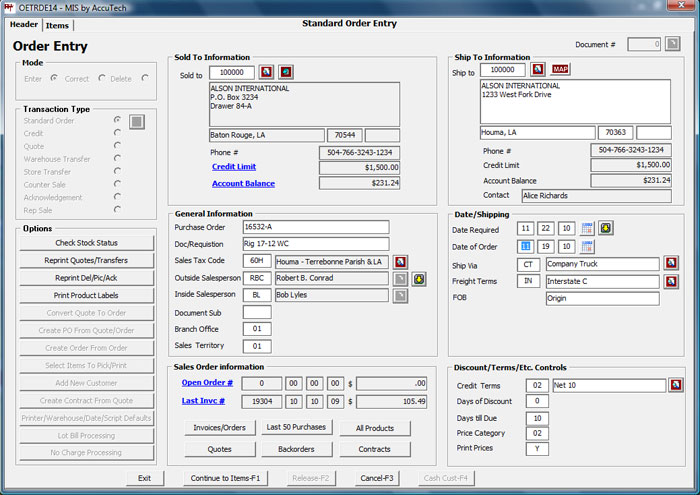Choose Correct mode radio button

100,78
